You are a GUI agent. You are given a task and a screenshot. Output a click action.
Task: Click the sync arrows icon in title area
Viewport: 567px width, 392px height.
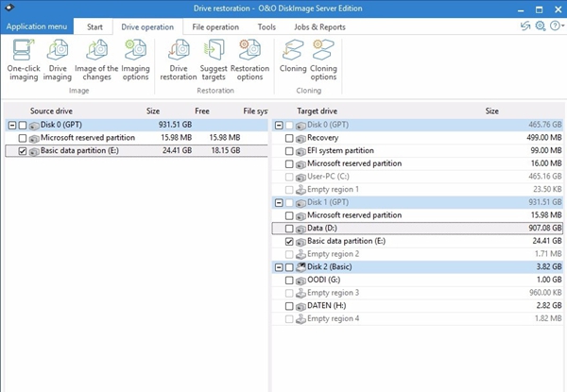click(x=525, y=26)
